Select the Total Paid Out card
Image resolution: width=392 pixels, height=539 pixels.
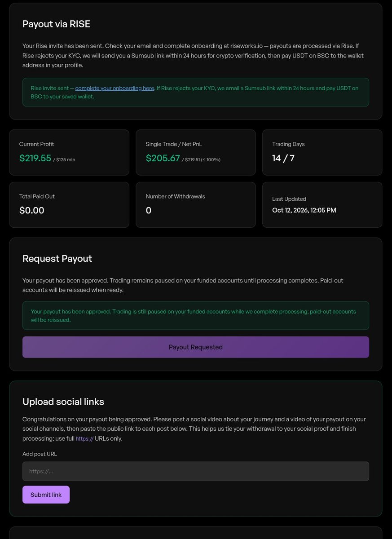[69, 205]
